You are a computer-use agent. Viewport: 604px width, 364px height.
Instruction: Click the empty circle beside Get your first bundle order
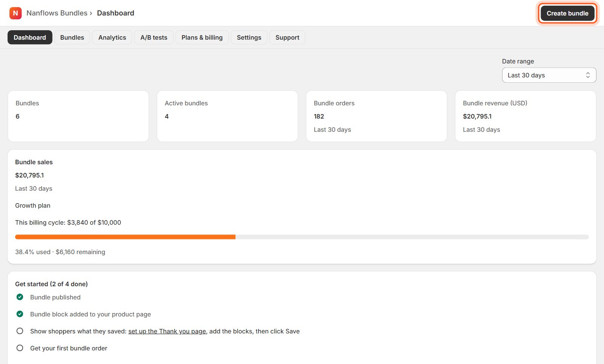point(20,348)
